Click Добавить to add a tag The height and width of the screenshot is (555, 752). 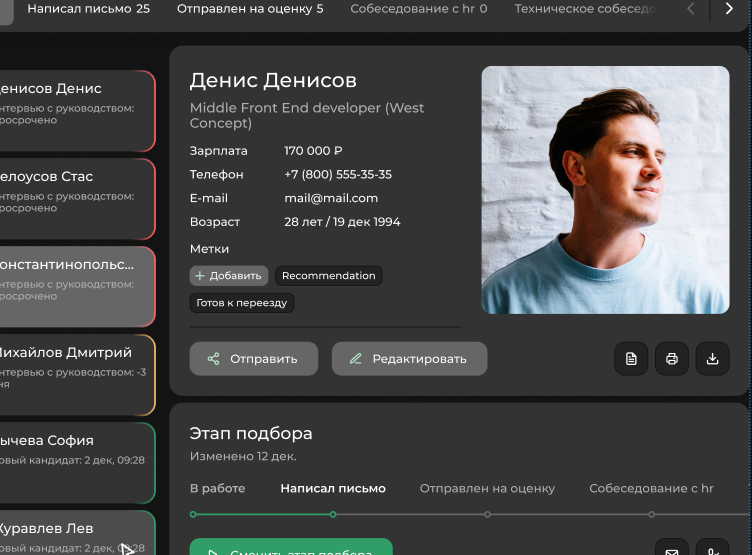click(x=229, y=276)
